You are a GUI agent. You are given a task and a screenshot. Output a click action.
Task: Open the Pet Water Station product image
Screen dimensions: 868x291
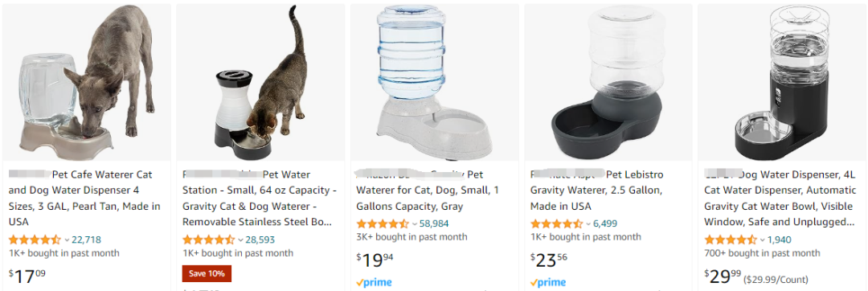[260, 83]
